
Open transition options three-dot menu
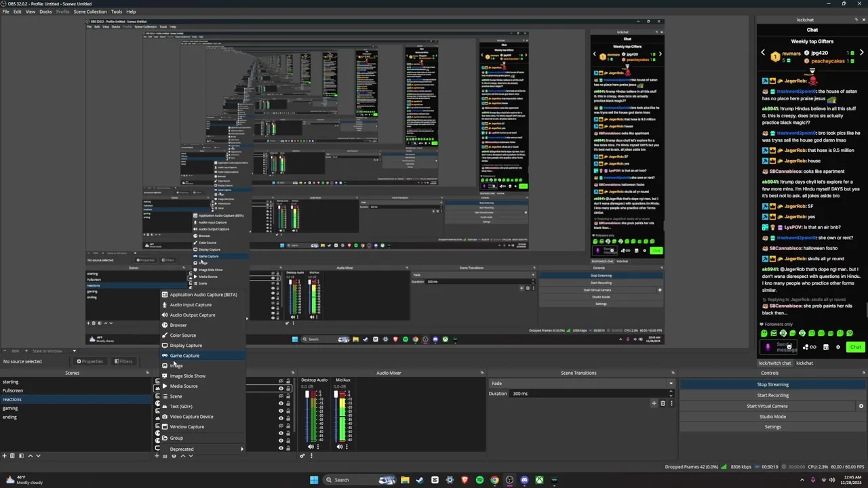pos(671,403)
